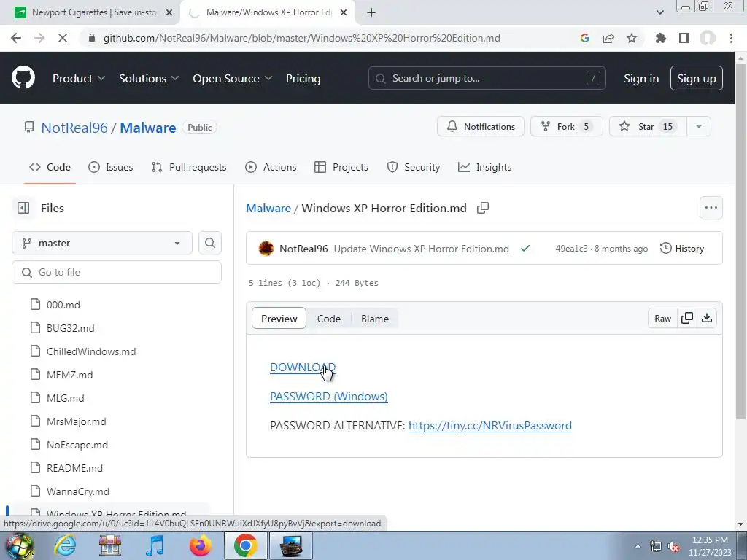
Task: Open the Projects tab
Action: [341, 167]
